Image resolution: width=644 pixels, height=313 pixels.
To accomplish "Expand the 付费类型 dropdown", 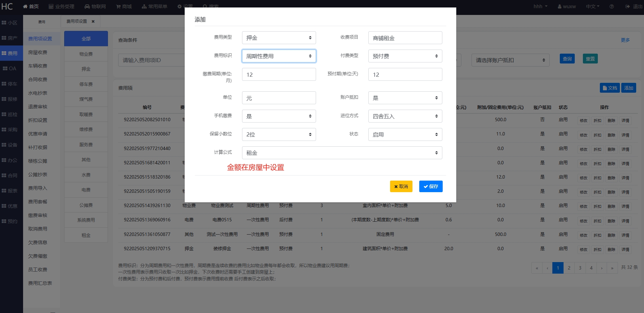I will pyautogui.click(x=405, y=56).
